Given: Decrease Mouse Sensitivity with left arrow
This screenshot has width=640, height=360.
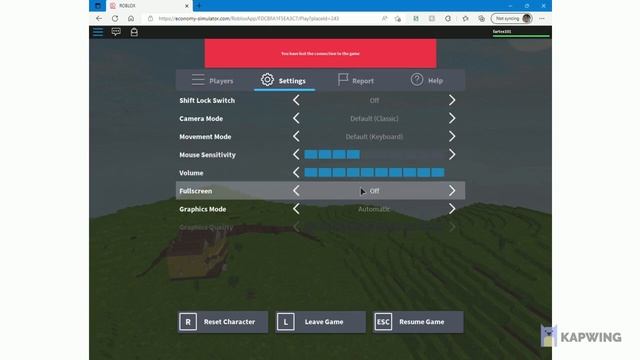Looking at the screenshot, I should click(296, 154).
